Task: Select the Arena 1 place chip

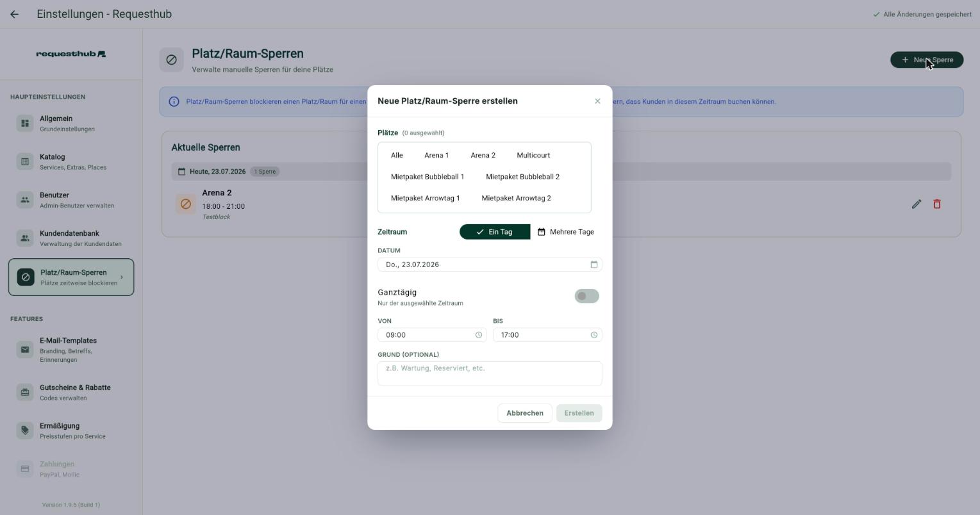Action: click(x=436, y=155)
